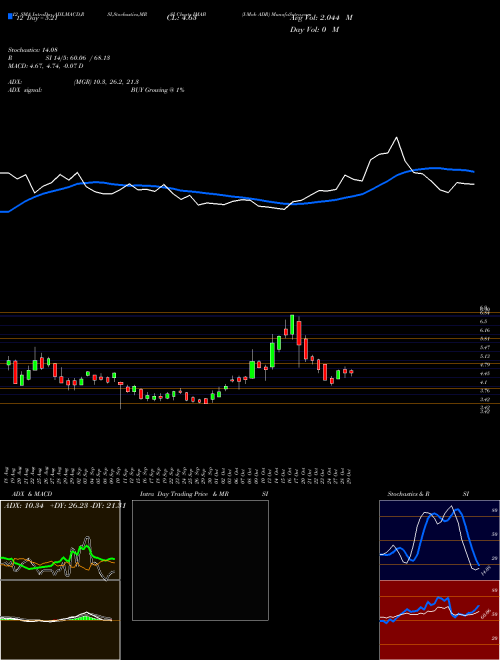This screenshot has width=500, height=660.
Task: Click the 'ADX: 10.34 +DY: 26.23 -DY: 21.31' header
Action: click(65, 506)
